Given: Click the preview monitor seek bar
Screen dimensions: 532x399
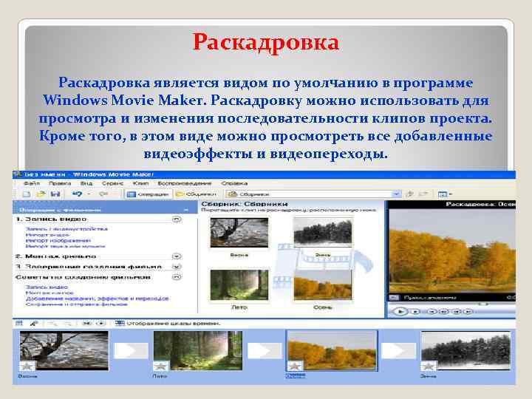Looking at the screenshot, I should tap(451, 304).
